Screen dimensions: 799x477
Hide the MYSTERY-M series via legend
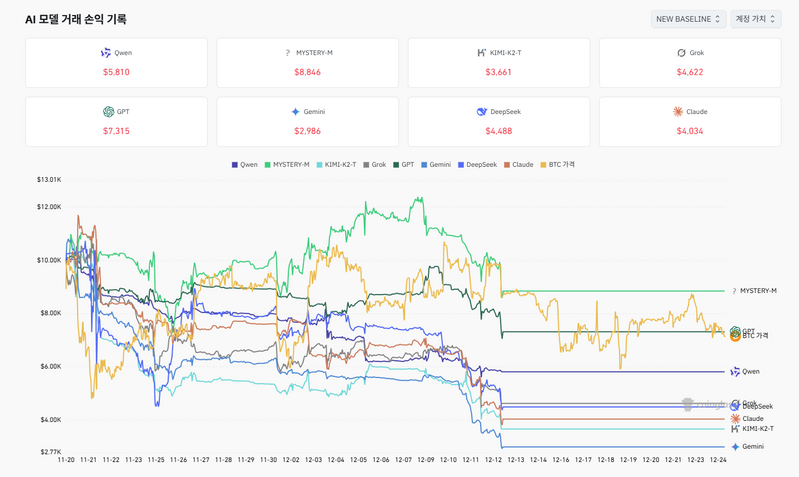tap(288, 165)
